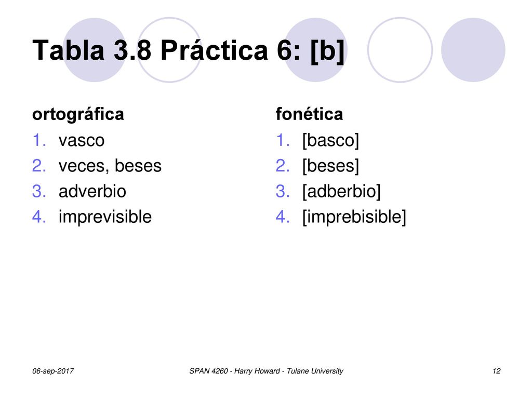Screen dimensions: 532x399
Task: Click the date 06-sep-2017 in footer
Action: coord(53,371)
